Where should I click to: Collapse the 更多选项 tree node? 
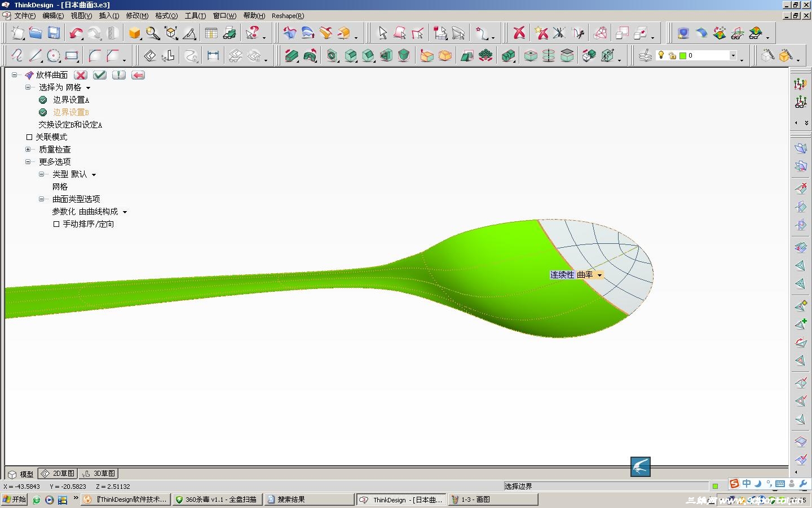click(28, 162)
